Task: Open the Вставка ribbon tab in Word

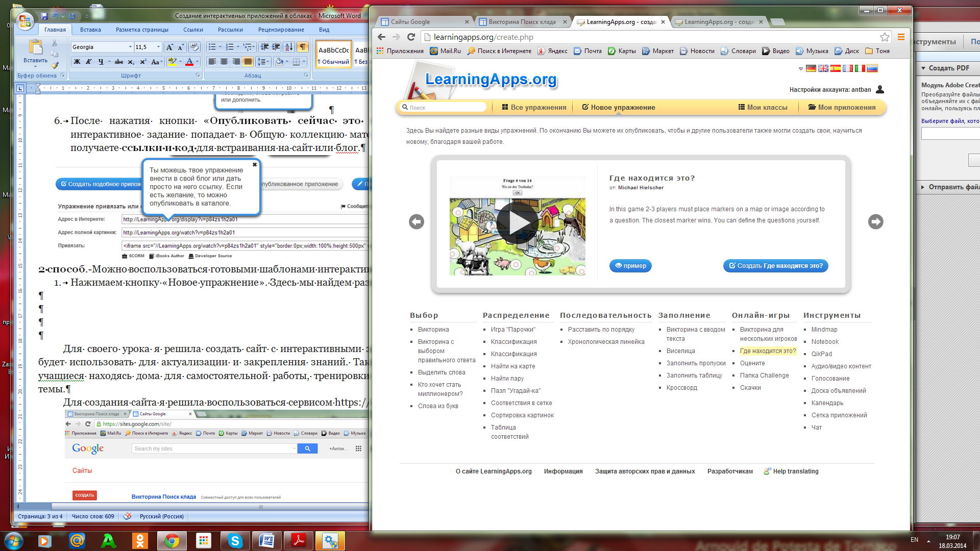Action: (90, 30)
